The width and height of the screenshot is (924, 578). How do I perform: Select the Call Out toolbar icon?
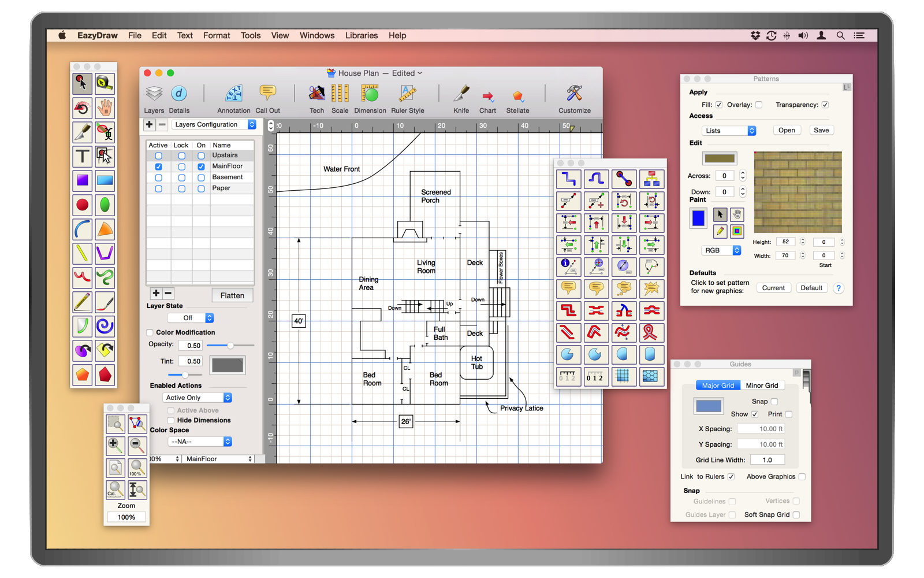click(x=267, y=99)
